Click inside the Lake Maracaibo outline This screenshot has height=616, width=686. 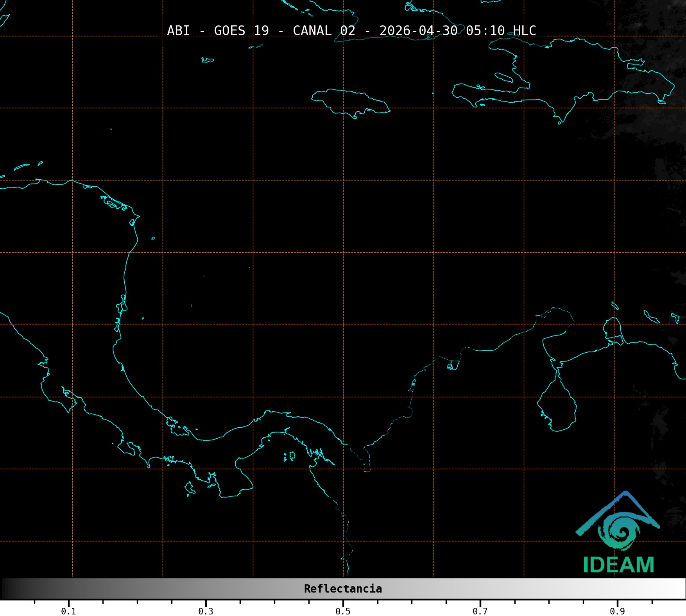click(557, 406)
